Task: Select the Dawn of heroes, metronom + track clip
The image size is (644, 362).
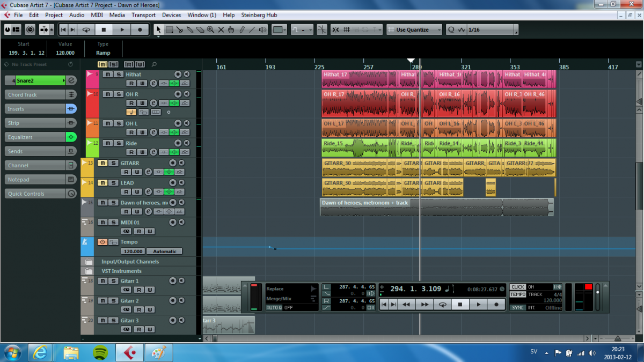Action: pos(437,208)
